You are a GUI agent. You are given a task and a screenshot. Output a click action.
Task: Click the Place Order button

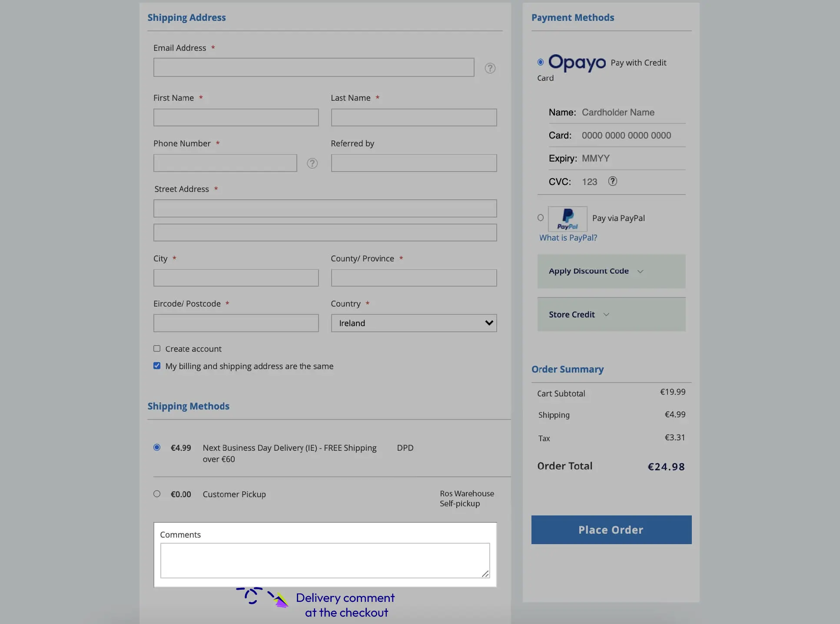pyautogui.click(x=611, y=530)
